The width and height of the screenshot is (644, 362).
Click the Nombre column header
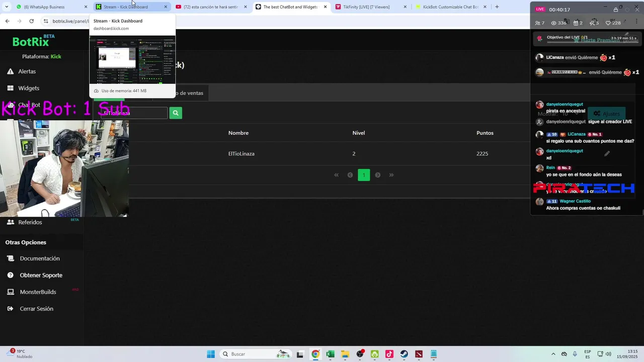[x=238, y=133]
